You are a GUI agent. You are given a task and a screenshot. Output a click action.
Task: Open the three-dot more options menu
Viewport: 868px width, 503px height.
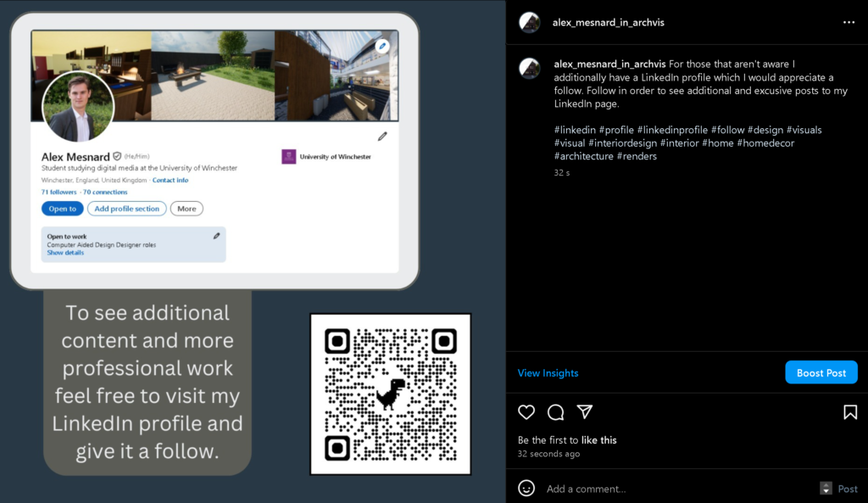coord(849,22)
